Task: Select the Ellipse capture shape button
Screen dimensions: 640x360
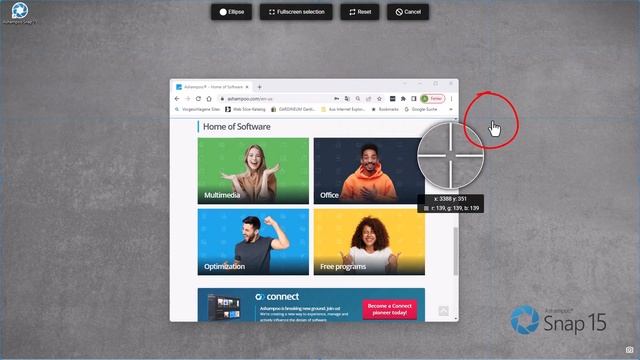Action: point(231,12)
